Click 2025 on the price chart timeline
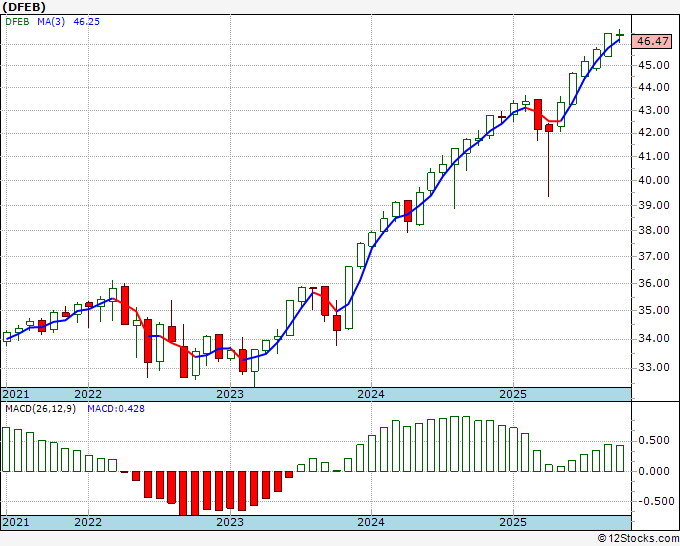Image resolution: width=680 pixels, height=546 pixels. [x=513, y=394]
